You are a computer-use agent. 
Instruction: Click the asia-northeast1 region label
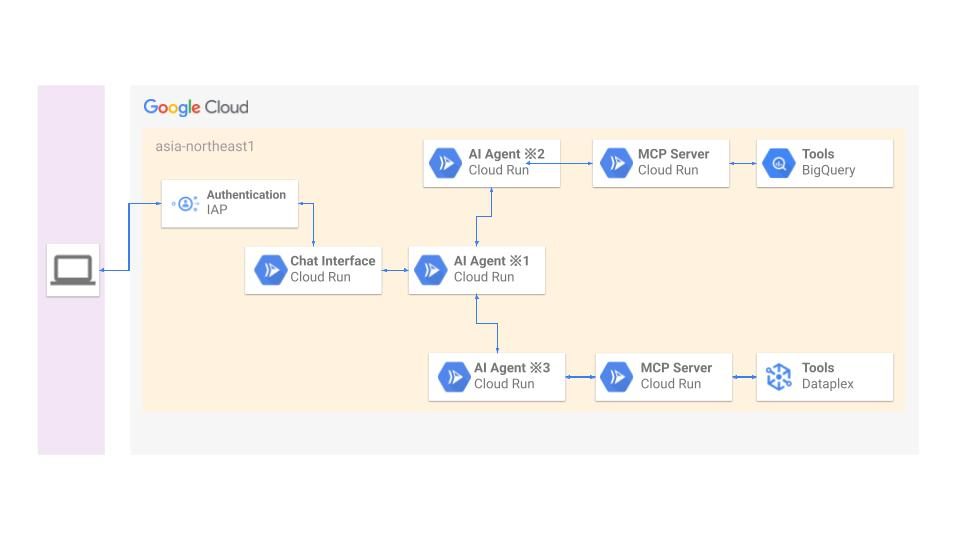[x=204, y=146]
